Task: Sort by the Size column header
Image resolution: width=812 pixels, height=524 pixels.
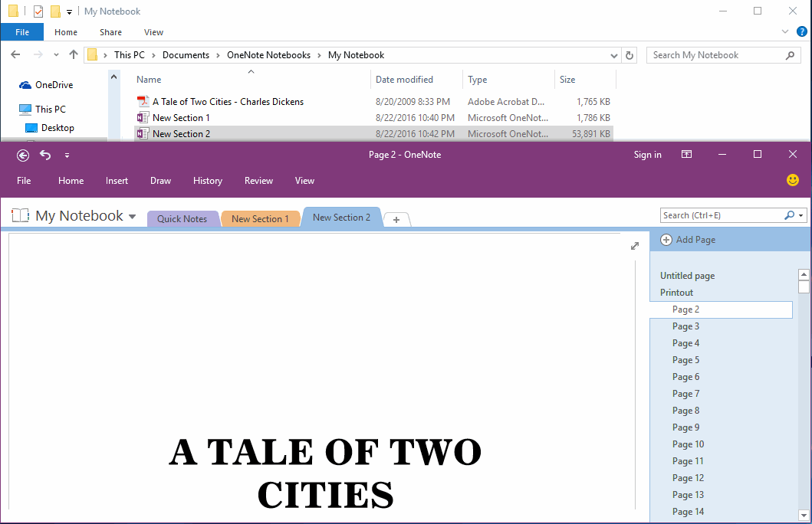Action: pos(585,79)
